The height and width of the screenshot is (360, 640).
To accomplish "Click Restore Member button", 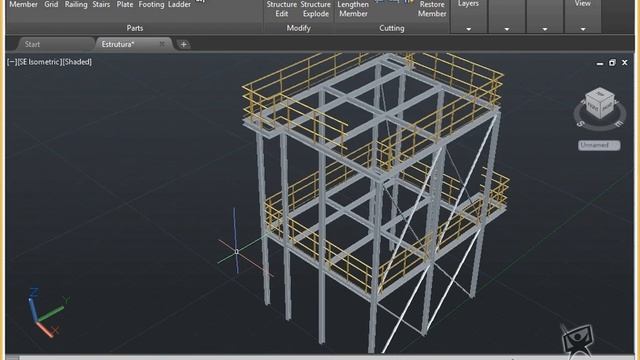I will (x=432, y=9).
